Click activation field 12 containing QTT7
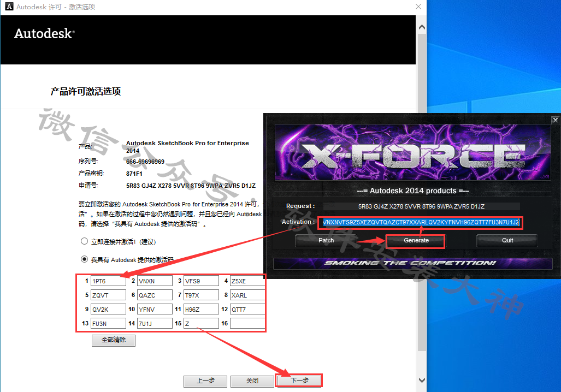Image resolution: width=561 pixels, height=392 pixels. click(247, 310)
